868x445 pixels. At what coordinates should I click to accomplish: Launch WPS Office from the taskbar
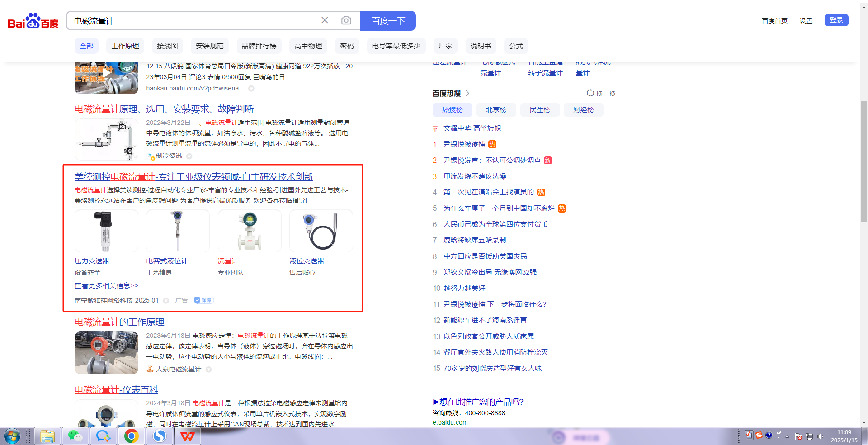188,436
